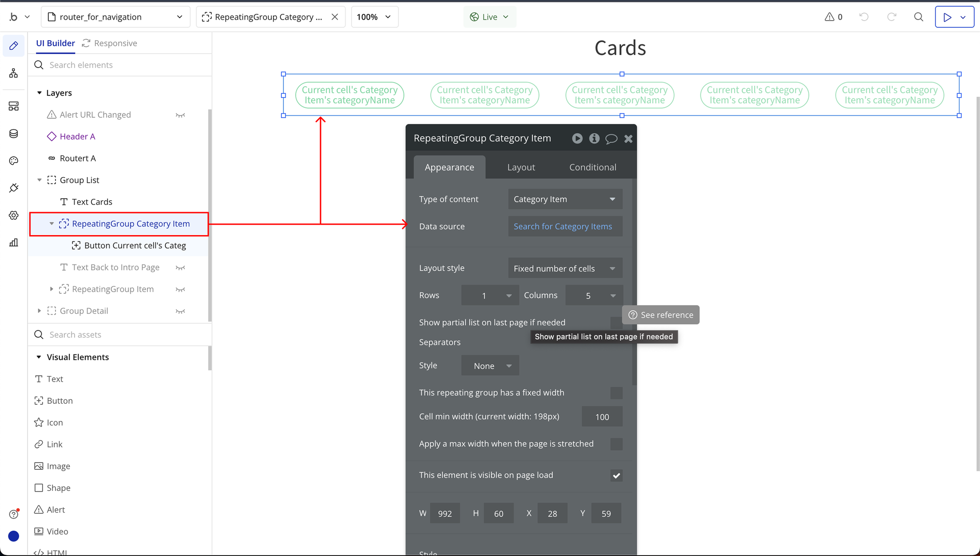
Task: Switch to the Conditional tab
Action: pos(592,167)
